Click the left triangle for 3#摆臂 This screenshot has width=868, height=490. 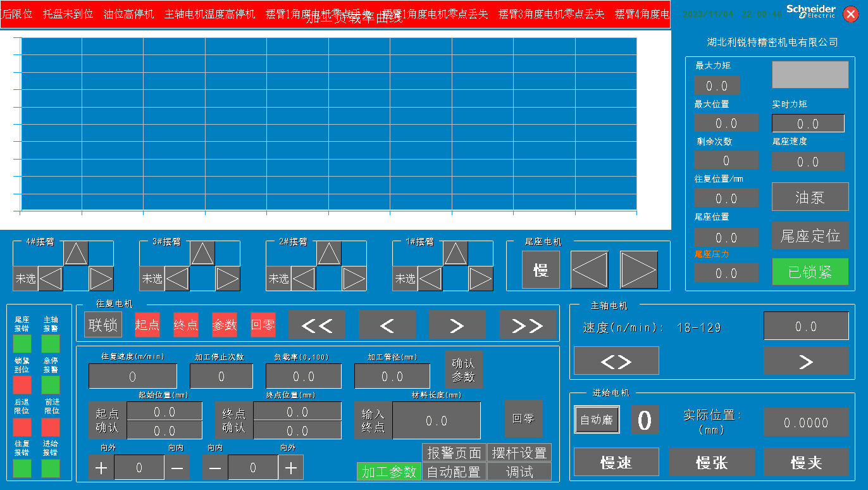pyautogui.click(x=177, y=279)
